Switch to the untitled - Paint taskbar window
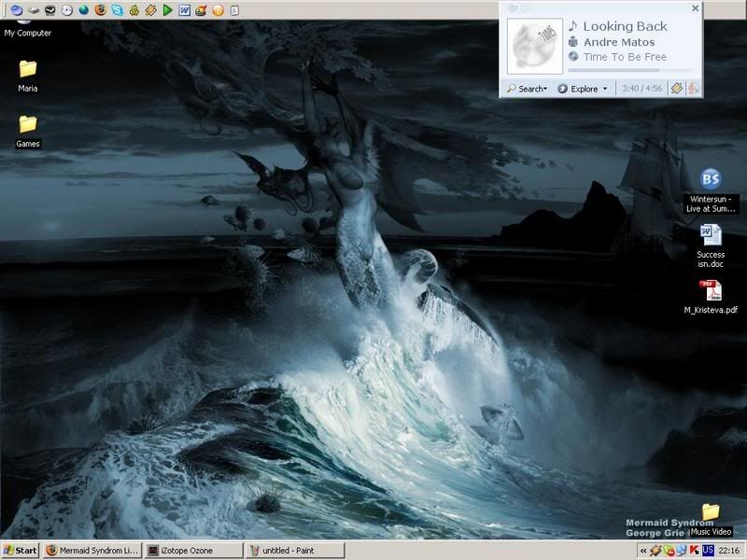This screenshot has width=747, height=560. pos(294,551)
